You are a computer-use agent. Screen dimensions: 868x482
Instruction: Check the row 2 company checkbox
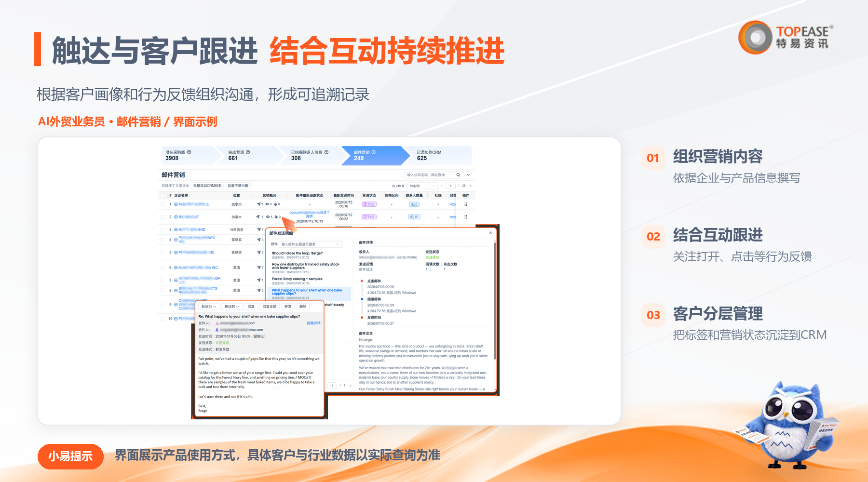tap(163, 217)
